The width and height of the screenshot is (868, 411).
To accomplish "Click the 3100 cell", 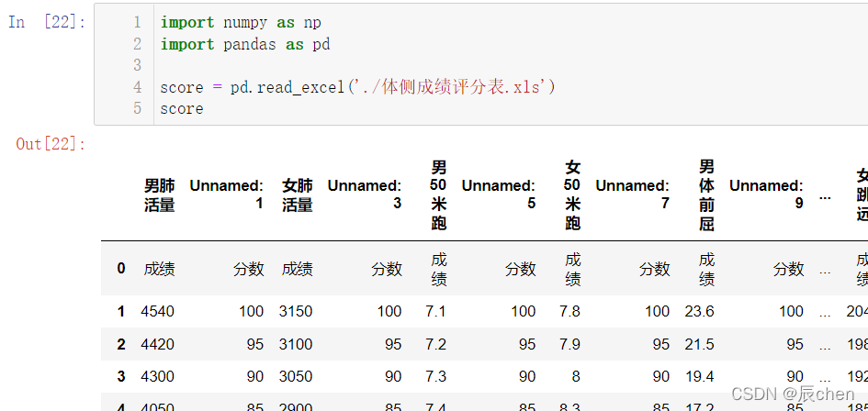I will [296, 344].
